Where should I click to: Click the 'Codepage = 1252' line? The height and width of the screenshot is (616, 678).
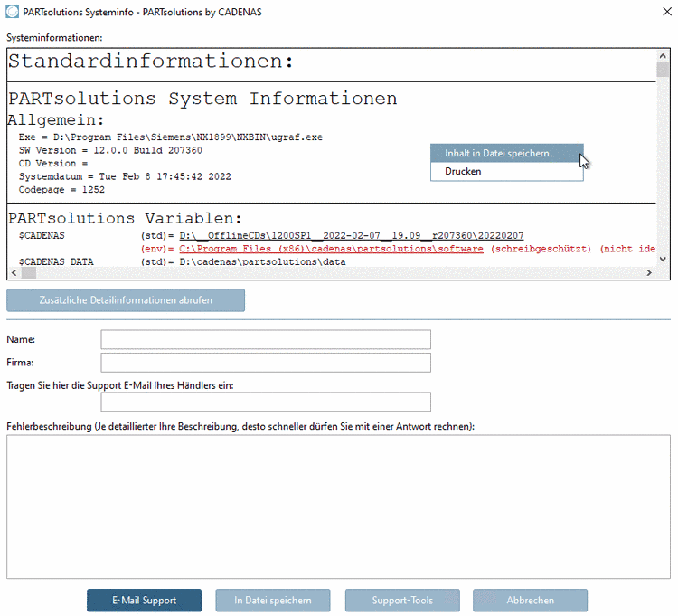[x=61, y=189]
